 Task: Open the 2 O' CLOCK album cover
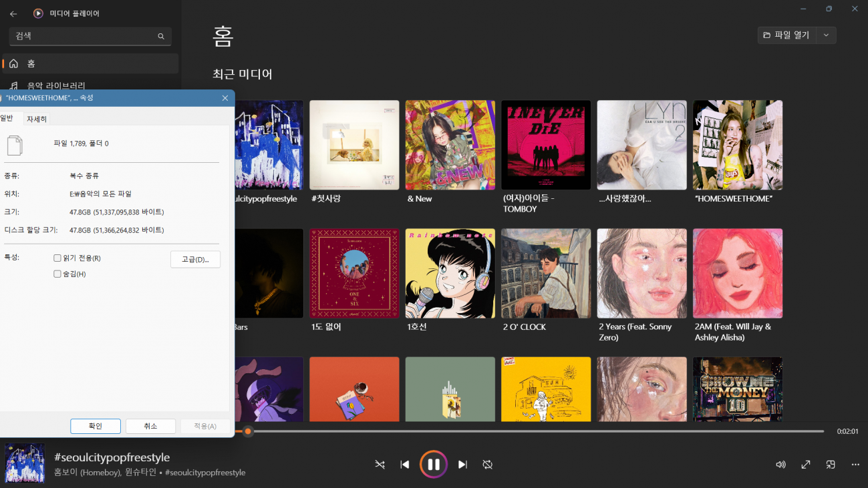click(x=546, y=273)
